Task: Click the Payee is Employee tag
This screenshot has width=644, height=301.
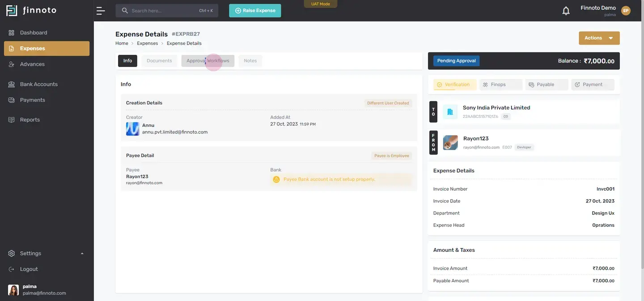Action: coord(392,156)
